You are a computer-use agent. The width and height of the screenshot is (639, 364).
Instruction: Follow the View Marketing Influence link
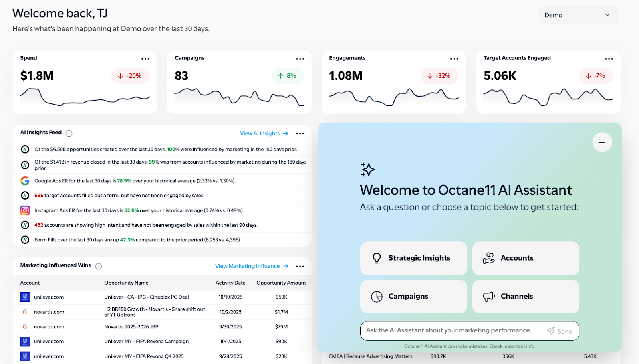click(x=251, y=266)
